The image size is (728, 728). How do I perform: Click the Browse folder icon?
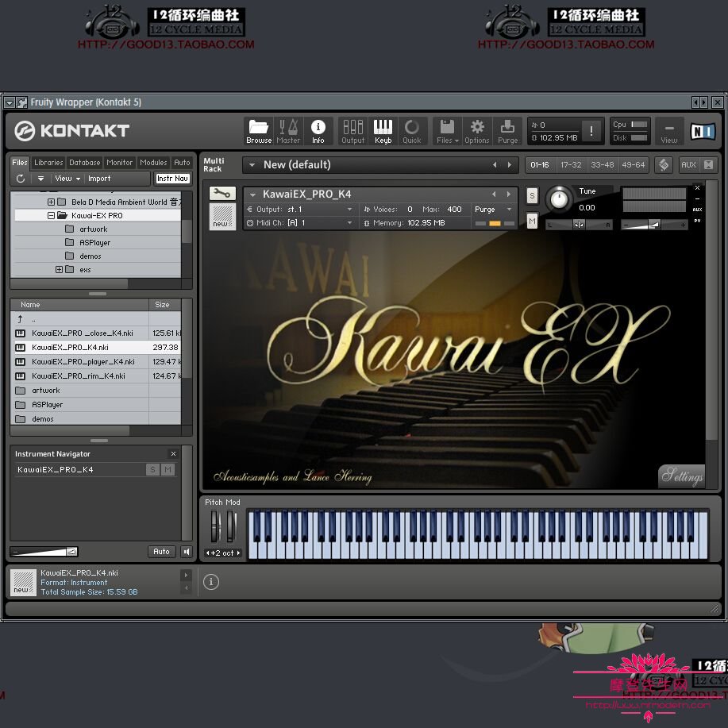click(259, 130)
